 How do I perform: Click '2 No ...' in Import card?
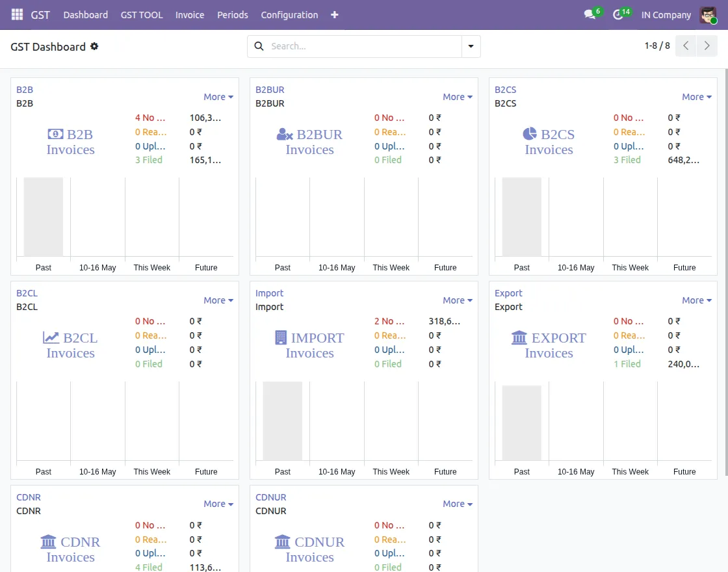[389, 321]
